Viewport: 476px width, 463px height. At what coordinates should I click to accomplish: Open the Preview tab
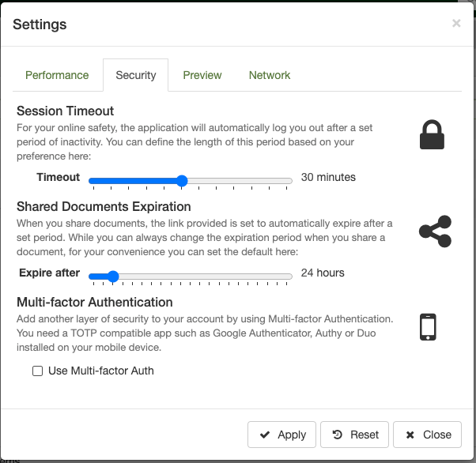tap(202, 75)
